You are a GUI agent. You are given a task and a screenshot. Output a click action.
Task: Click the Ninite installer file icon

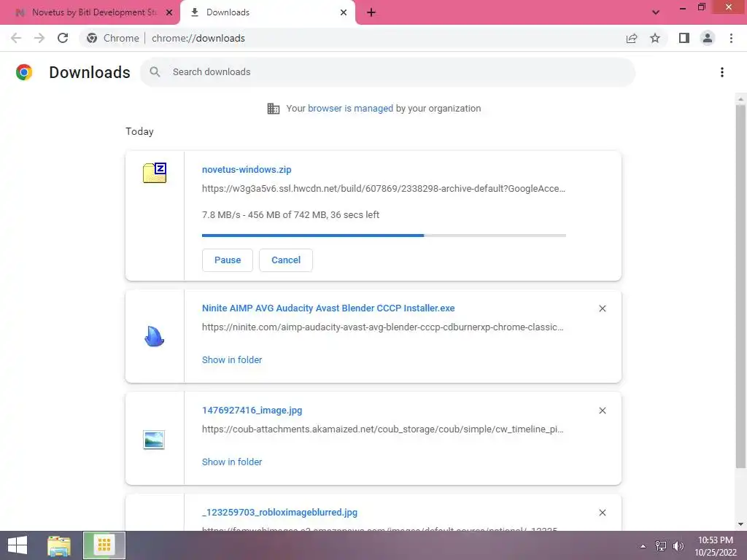click(x=154, y=336)
